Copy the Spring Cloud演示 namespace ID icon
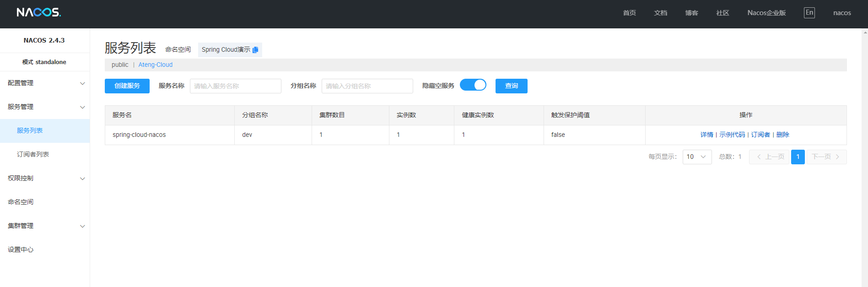The height and width of the screenshot is (287, 868). 255,50
